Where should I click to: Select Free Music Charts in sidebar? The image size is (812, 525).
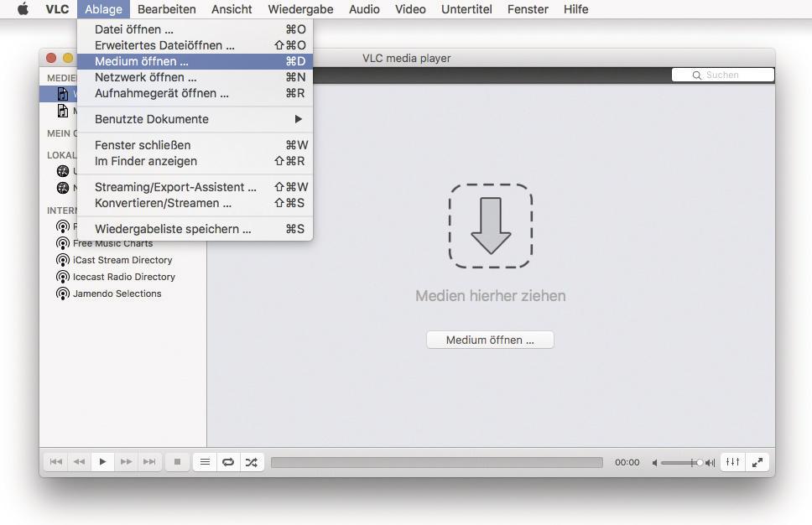pos(113,243)
